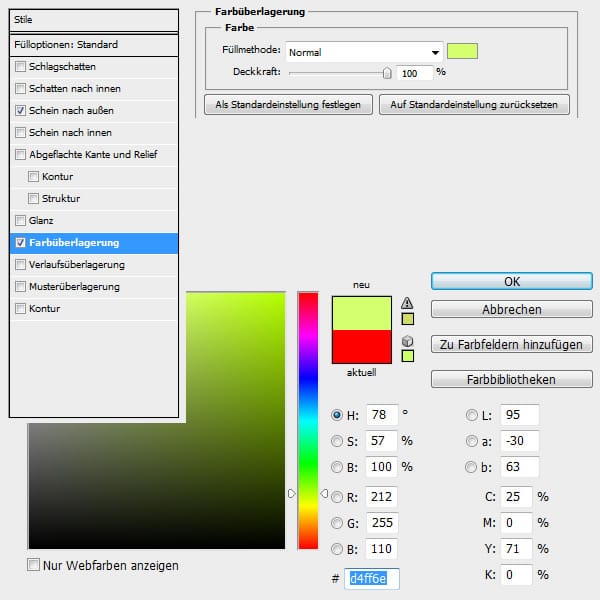Click the K black field showing 0
Viewport: 600px width, 600px height.
(x=516, y=575)
